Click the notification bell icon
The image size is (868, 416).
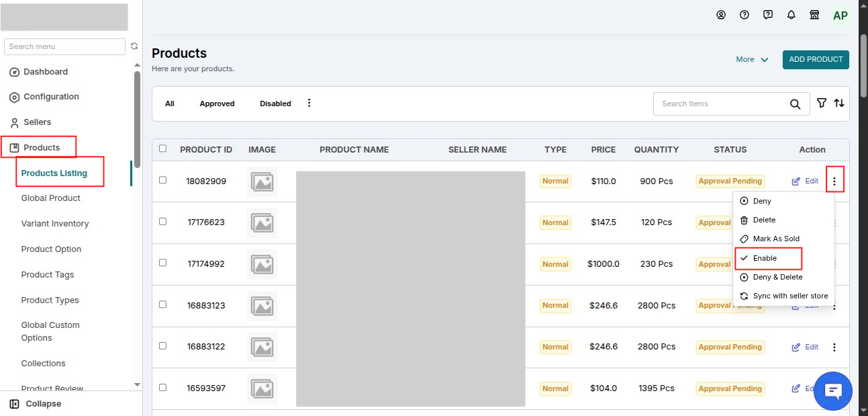pos(791,15)
